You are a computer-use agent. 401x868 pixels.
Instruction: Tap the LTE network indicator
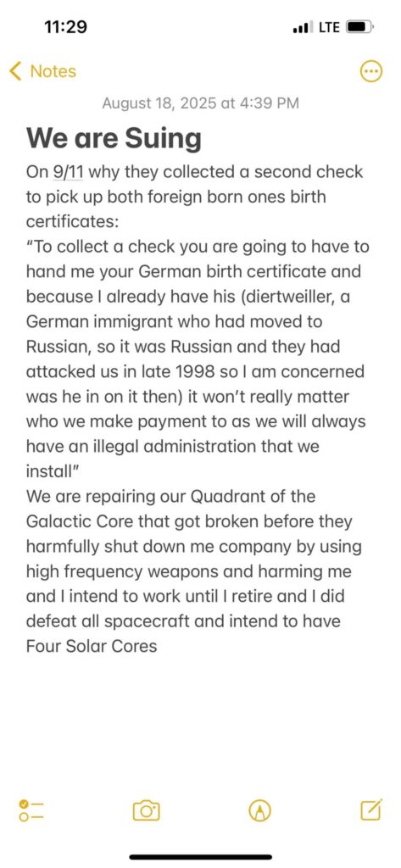pyautogui.click(x=329, y=26)
